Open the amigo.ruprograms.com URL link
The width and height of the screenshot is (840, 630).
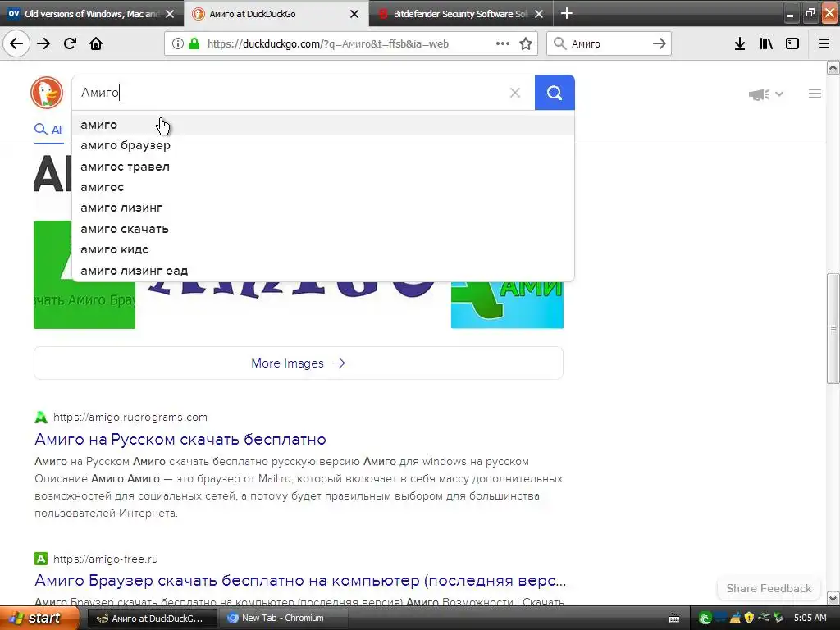click(130, 417)
